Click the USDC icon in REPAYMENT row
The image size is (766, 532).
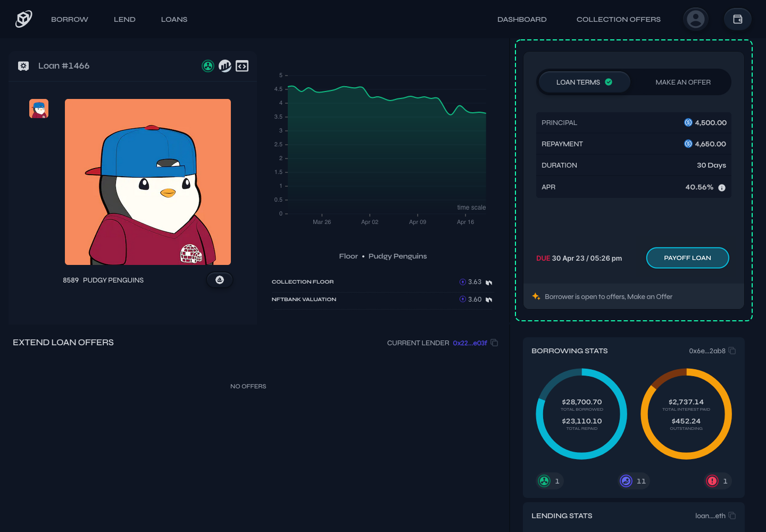point(688,144)
